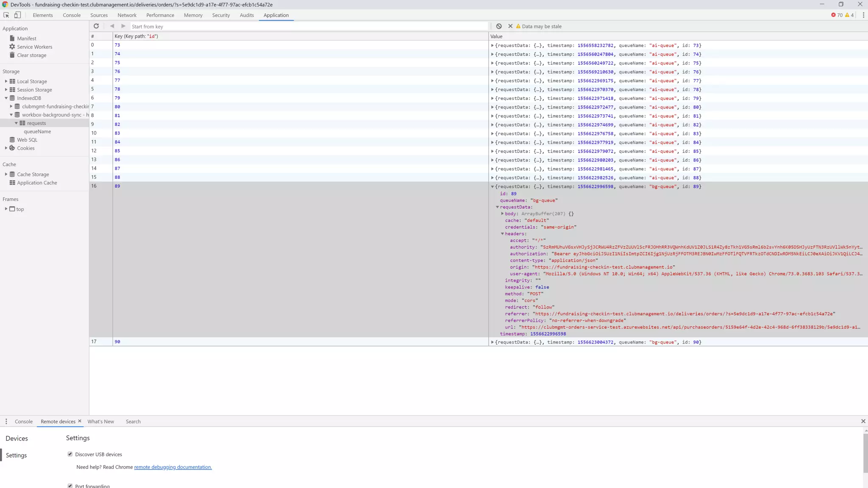Collapse the requestData headers section

point(503,234)
